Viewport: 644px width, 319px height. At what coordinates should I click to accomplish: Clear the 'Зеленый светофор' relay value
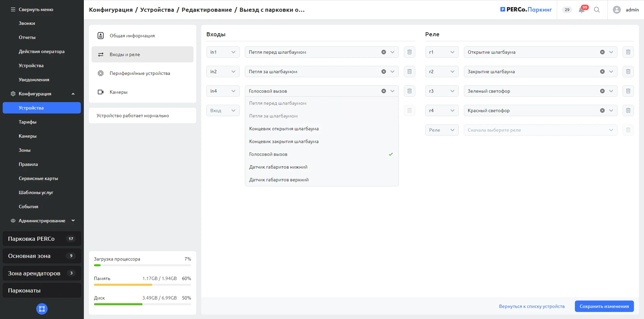click(602, 91)
